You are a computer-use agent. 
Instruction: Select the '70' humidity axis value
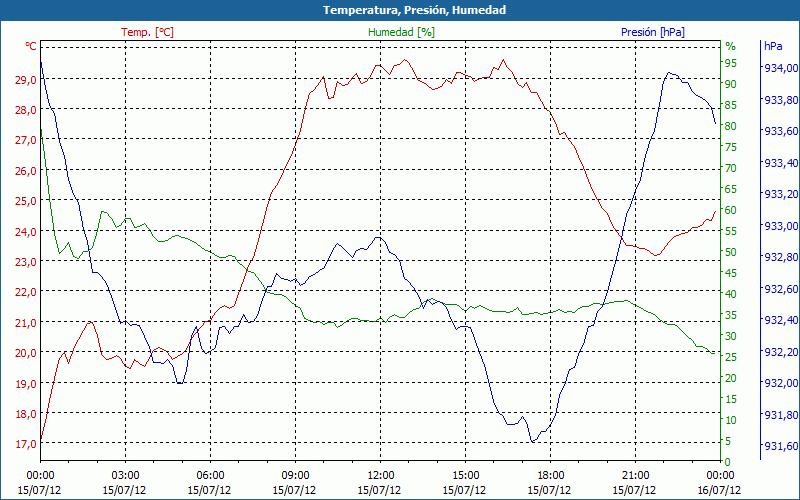731,168
